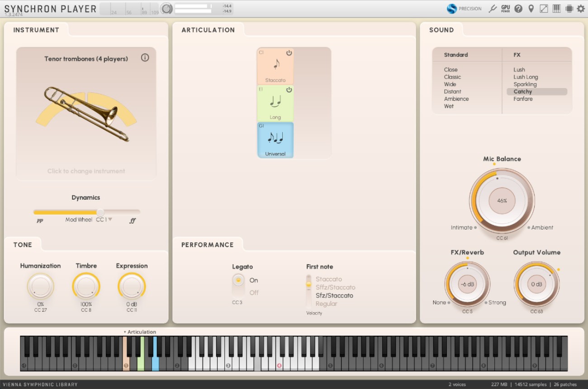The image size is (588, 389).
Task: Disable the Long articulation slot
Action: tap(289, 89)
